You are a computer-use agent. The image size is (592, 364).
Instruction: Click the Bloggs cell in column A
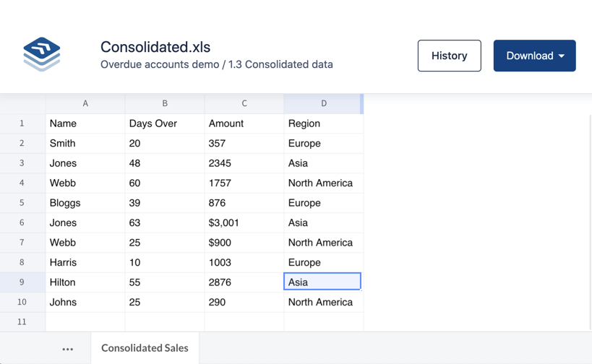point(85,203)
